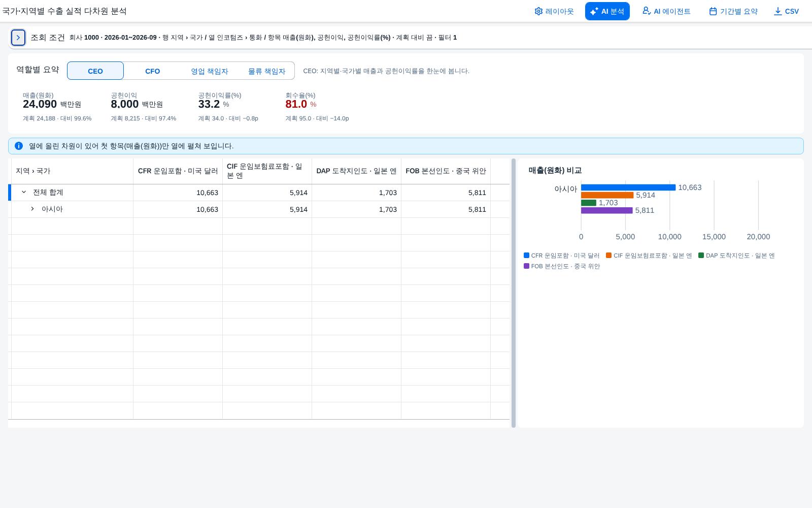Image resolution: width=812 pixels, height=508 pixels.
Task: Click the vertical splitter between table and chart
Action: pos(514,293)
